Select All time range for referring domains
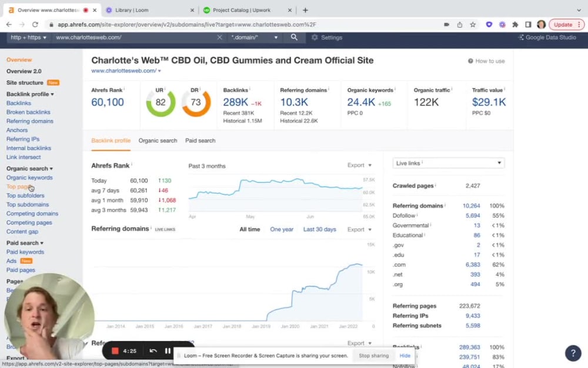Image resolution: width=588 pixels, height=368 pixels. pos(250,230)
